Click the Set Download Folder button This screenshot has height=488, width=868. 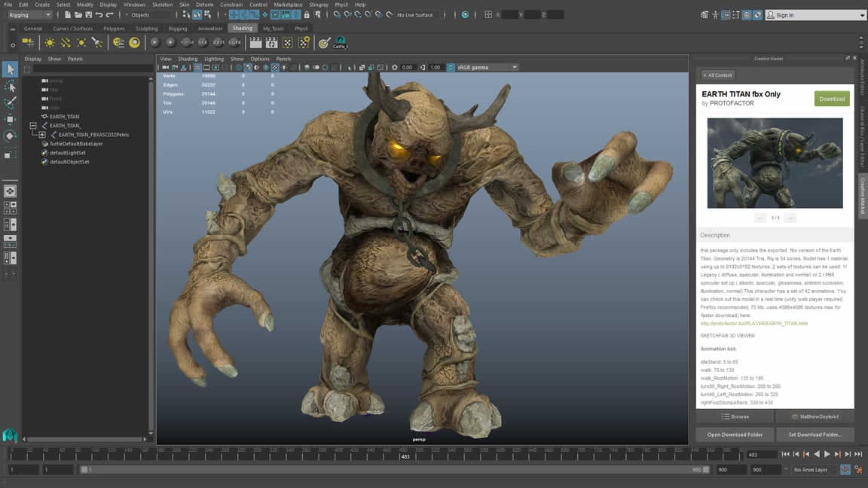click(815, 435)
